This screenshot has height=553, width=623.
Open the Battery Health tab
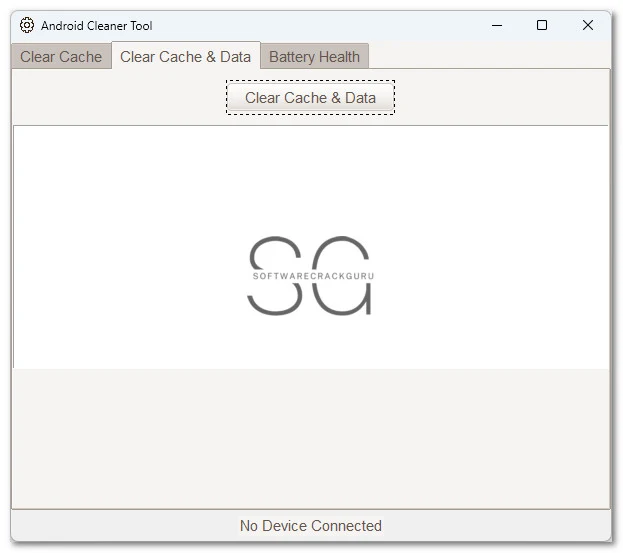(314, 57)
